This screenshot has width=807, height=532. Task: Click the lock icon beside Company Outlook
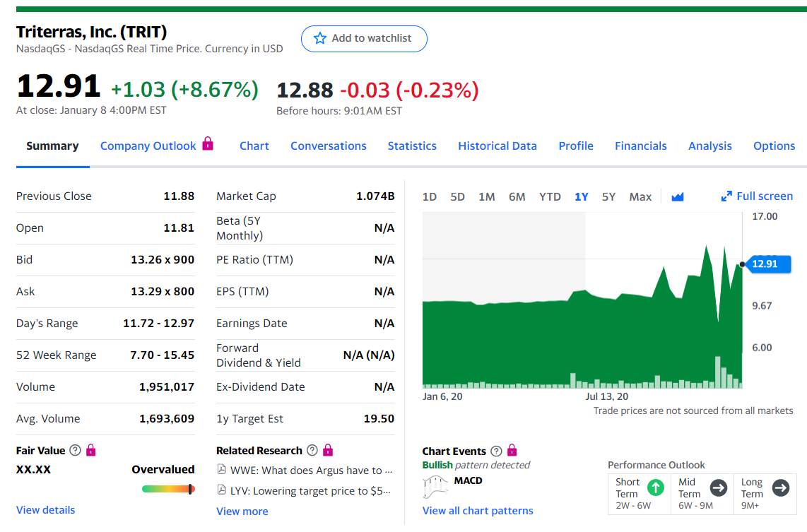pyautogui.click(x=208, y=143)
